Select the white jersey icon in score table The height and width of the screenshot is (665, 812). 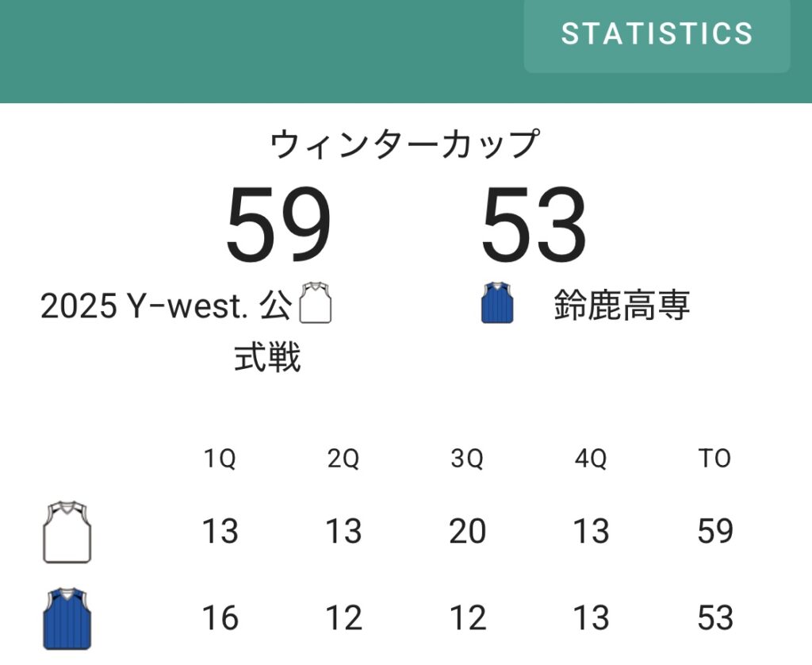point(67,531)
